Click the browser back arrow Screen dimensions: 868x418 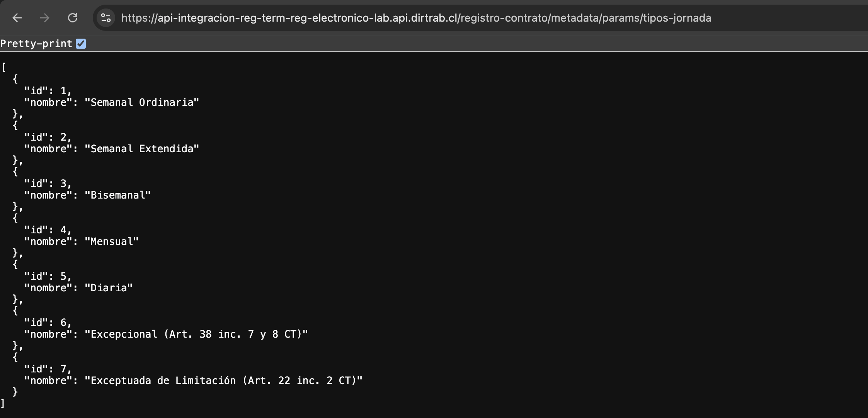(x=17, y=18)
